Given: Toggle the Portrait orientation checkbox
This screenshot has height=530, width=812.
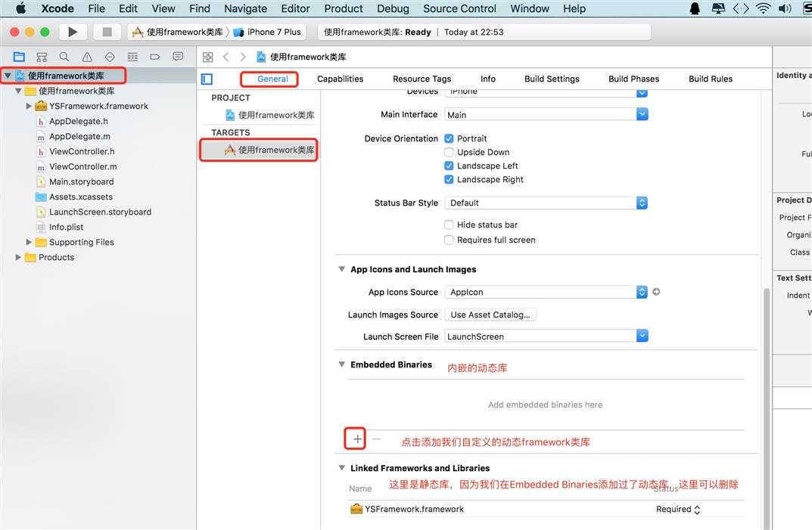Looking at the screenshot, I should coord(449,138).
